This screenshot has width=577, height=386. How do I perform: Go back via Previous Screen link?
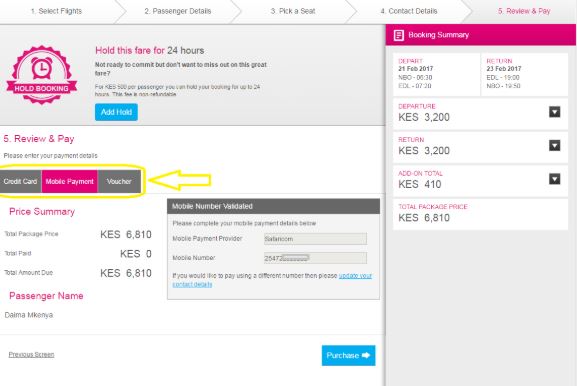(x=31, y=355)
